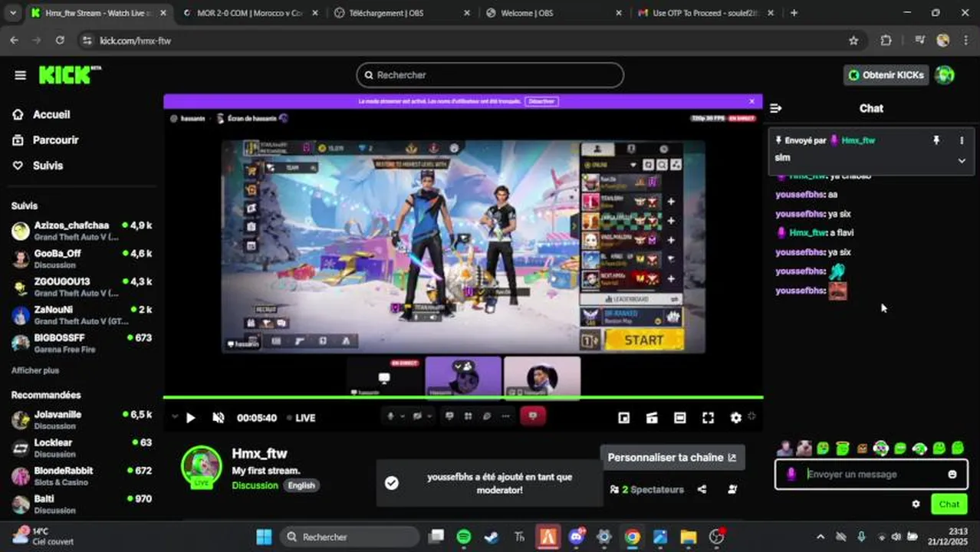Close the purple streamer mode banner
980x552 pixels.
pyautogui.click(x=752, y=101)
